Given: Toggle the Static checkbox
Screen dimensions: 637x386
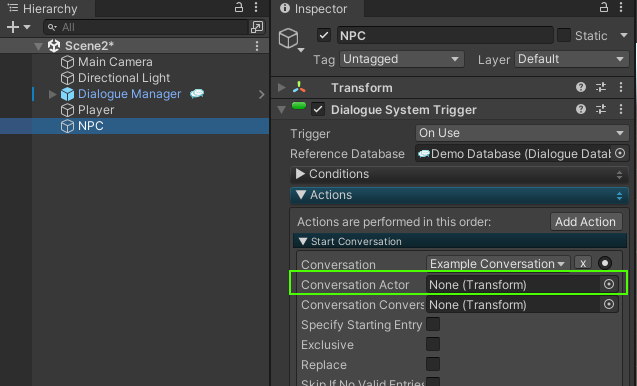Looking at the screenshot, I should pos(564,35).
